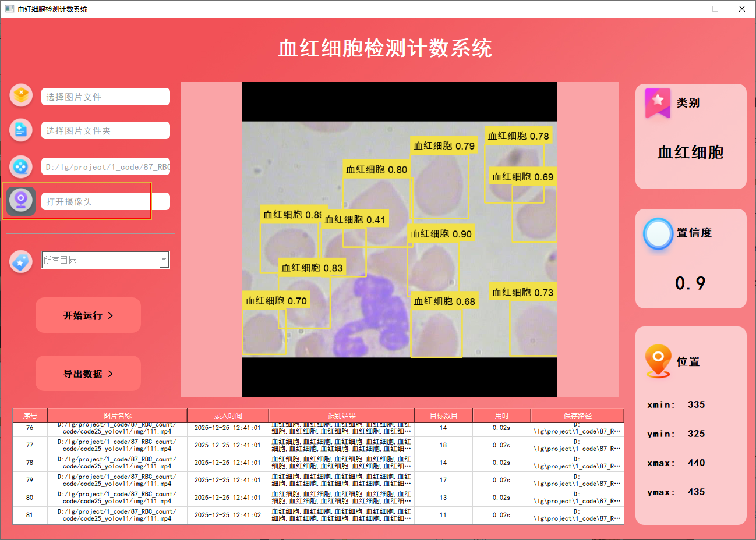Click the select image folder icon
The image size is (756, 540).
pyautogui.click(x=21, y=130)
